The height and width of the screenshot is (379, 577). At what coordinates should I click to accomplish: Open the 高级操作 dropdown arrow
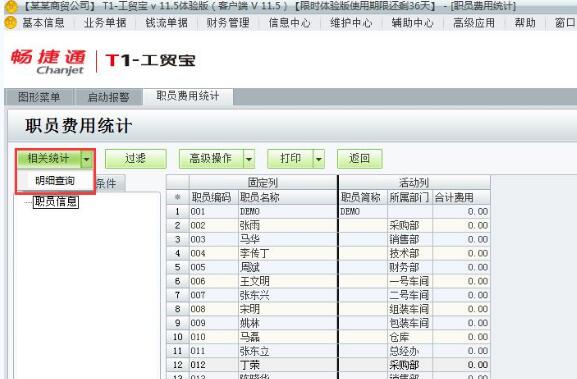pos(249,159)
